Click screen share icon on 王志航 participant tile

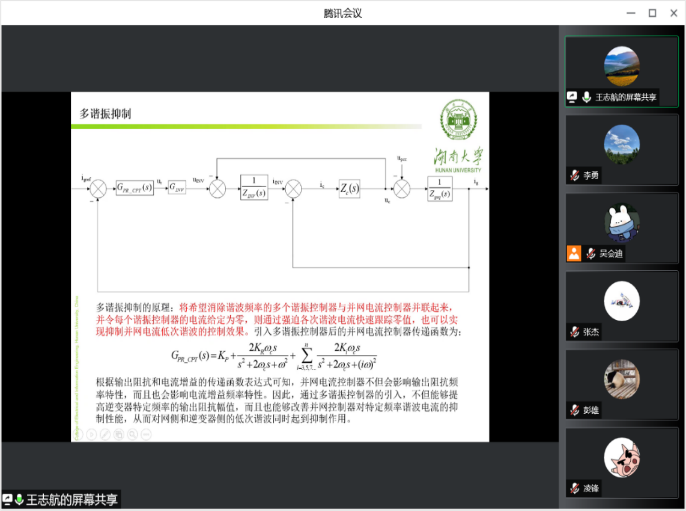coord(573,97)
